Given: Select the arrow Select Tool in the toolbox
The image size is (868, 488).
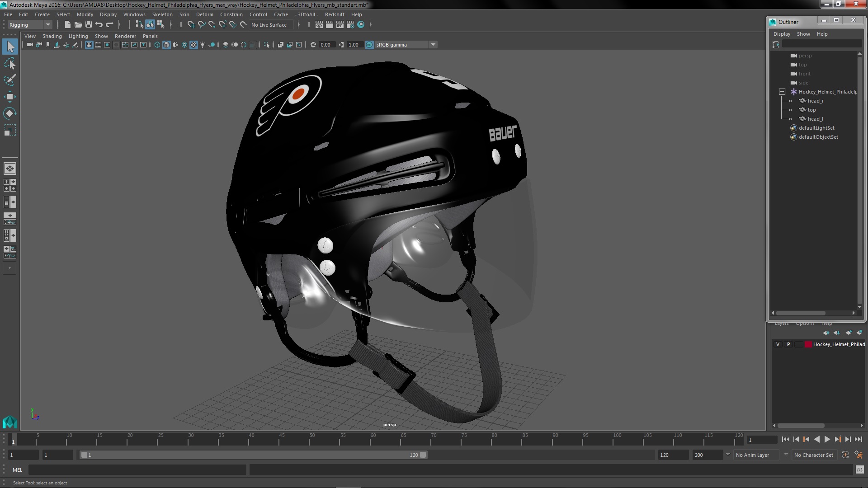Looking at the screenshot, I should point(10,47).
